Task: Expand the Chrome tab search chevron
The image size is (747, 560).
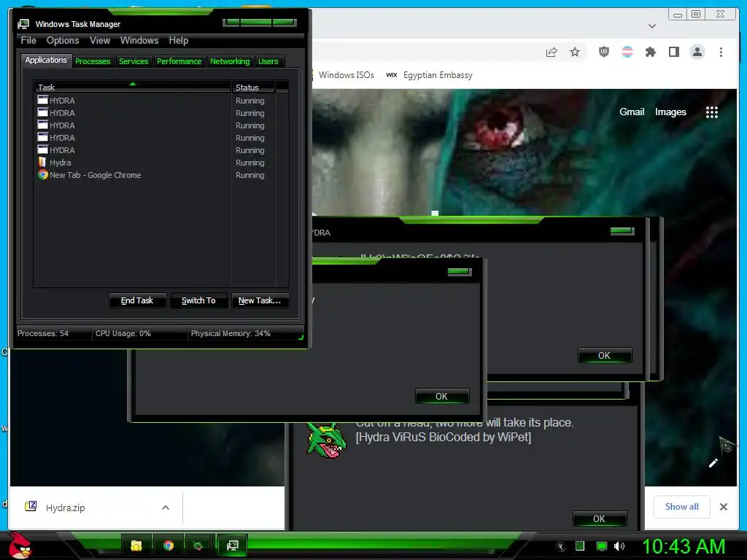Action: 652,26
